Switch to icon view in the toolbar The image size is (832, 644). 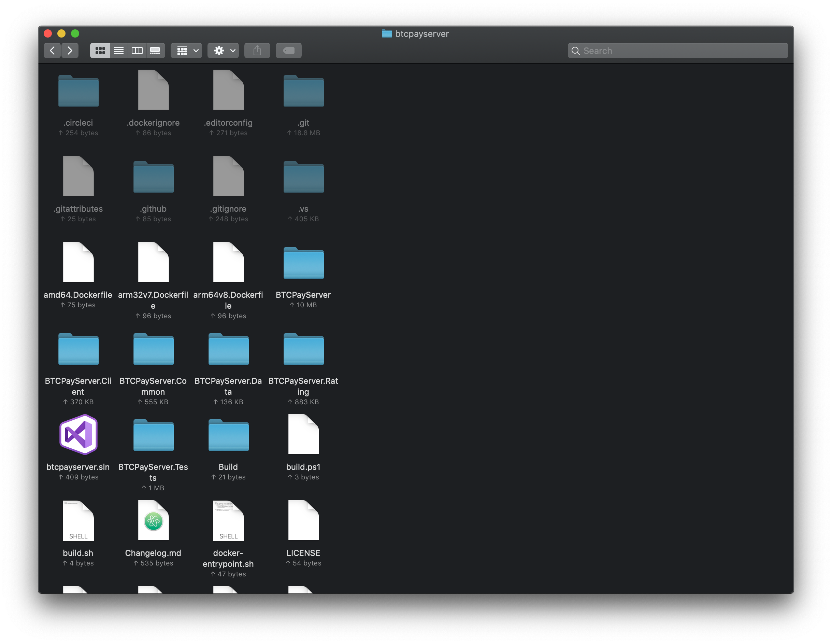[x=100, y=50]
